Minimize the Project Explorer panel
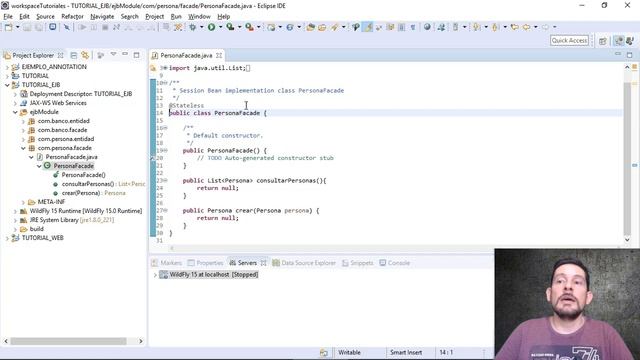Screen dimensions: 640x360 [125, 54]
